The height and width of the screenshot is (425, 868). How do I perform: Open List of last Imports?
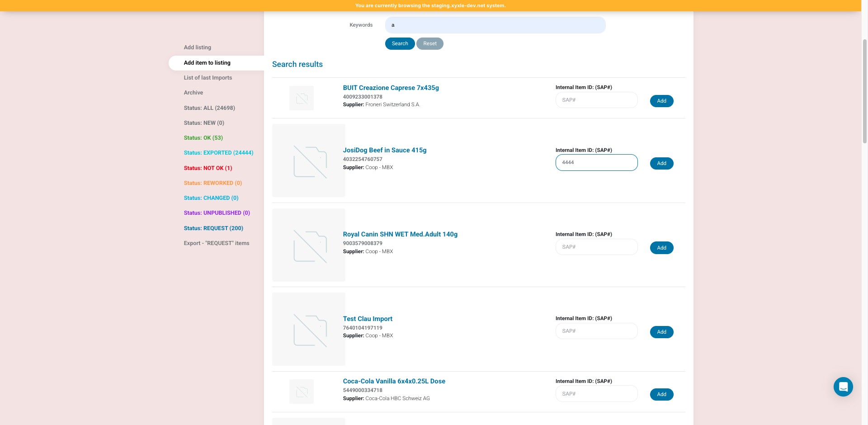point(208,78)
